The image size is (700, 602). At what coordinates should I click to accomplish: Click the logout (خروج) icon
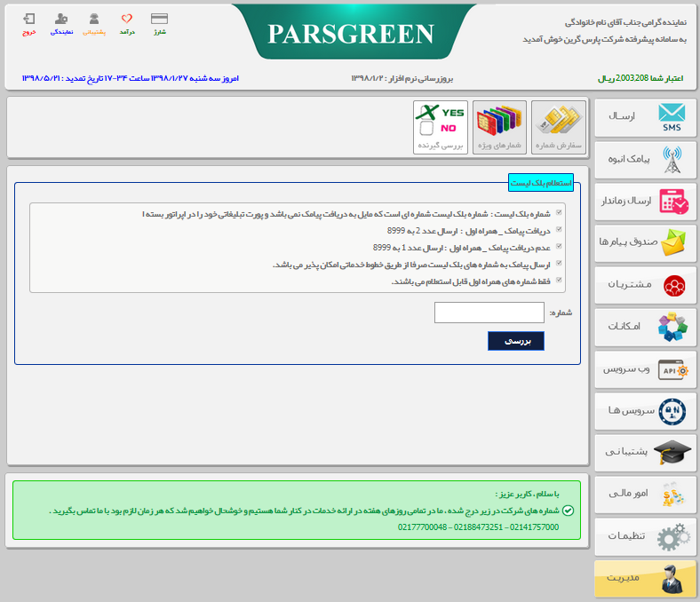pos(29,19)
